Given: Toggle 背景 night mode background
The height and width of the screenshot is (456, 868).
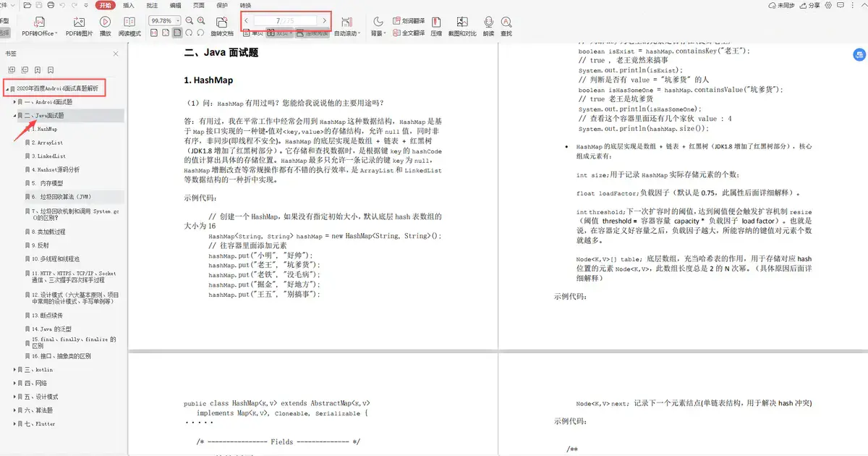Looking at the screenshot, I should click(x=376, y=22).
